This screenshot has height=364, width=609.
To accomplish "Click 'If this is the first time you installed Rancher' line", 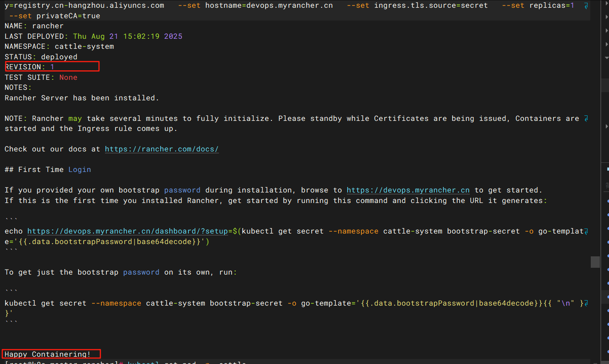I will pyautogui.click(x=276, y=201).
